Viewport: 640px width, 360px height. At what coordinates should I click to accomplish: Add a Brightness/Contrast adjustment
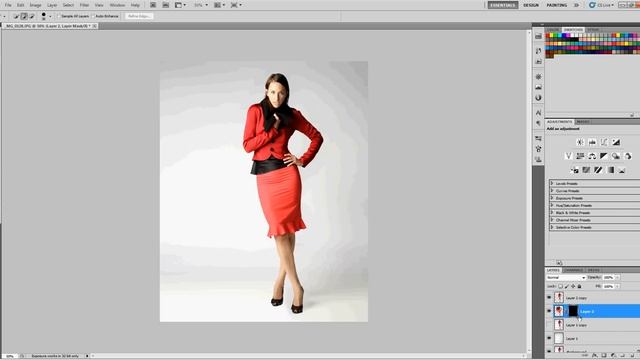click(580, 142)
